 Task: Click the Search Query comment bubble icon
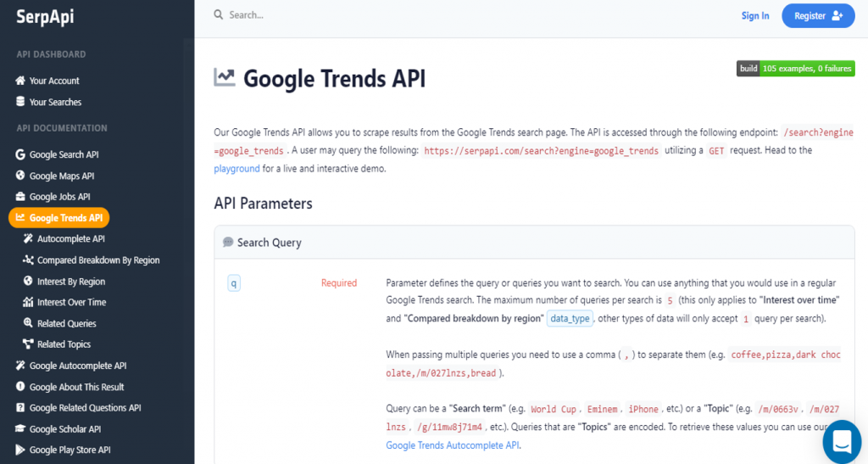pos(228,242)
